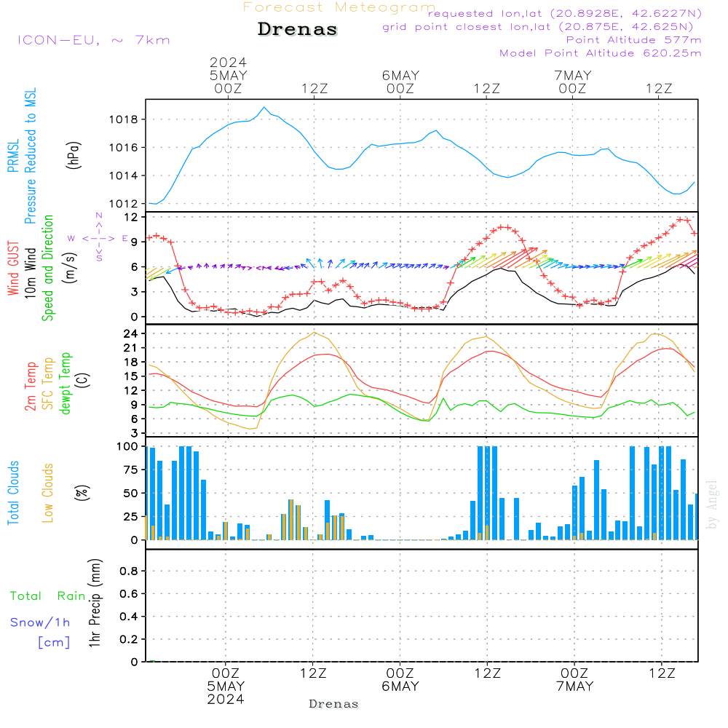Click the 24 temperature axis tick

point(130,334)
